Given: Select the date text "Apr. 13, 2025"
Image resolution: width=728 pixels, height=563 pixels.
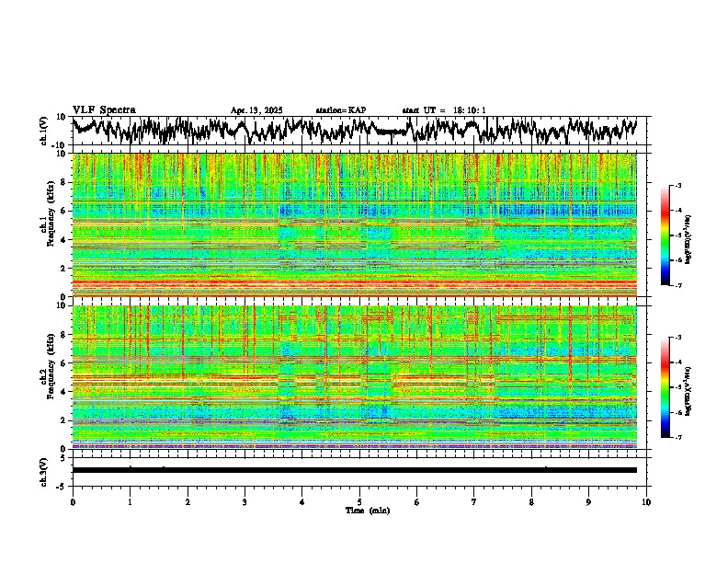Looking at the screenshot, I should (256, 110).
